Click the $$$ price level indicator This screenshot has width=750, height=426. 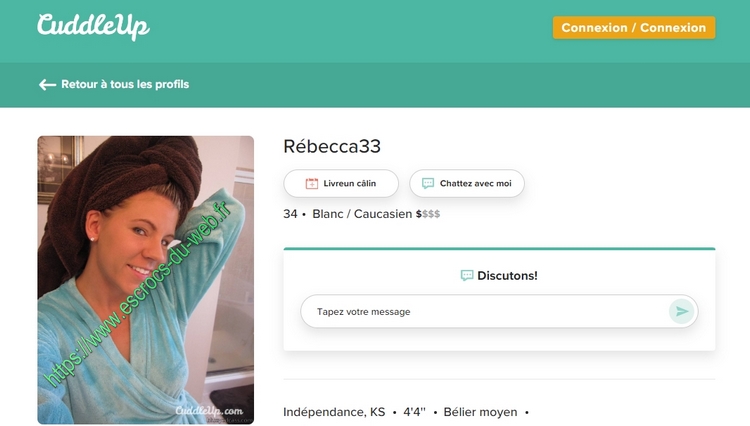[x=428, y=214]
